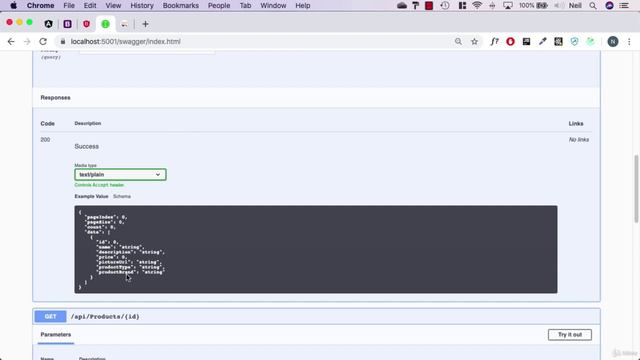Viewport: 640px width, 360px height.
Task: Click the red square menu bar icon
Action: [429, 6]
